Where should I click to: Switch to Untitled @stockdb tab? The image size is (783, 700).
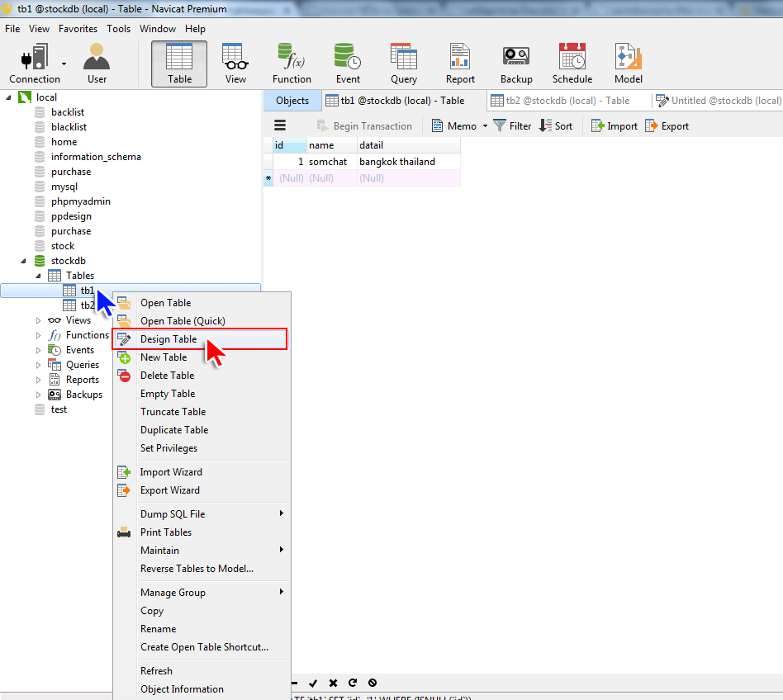[718, 100]
